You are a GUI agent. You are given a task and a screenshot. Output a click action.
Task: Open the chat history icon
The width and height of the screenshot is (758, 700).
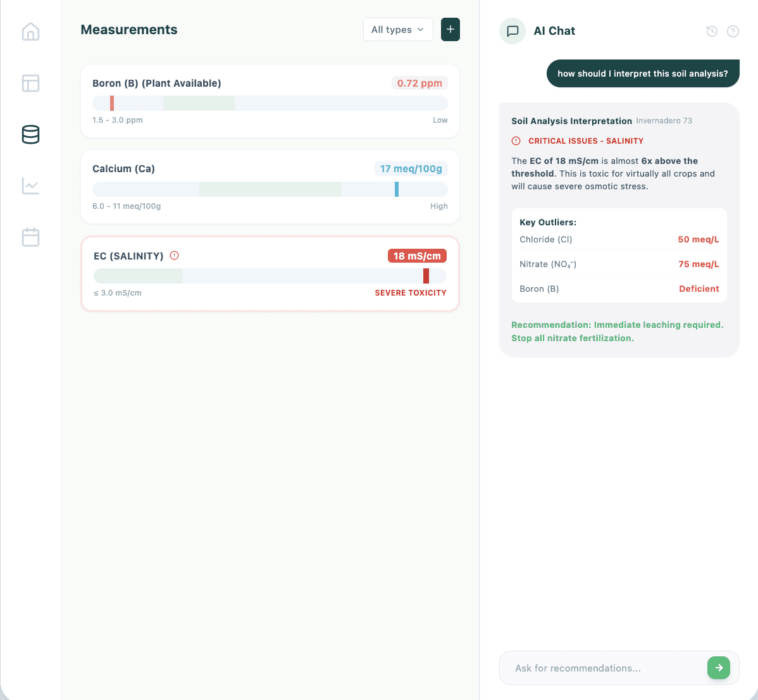(x=712, y=30)
